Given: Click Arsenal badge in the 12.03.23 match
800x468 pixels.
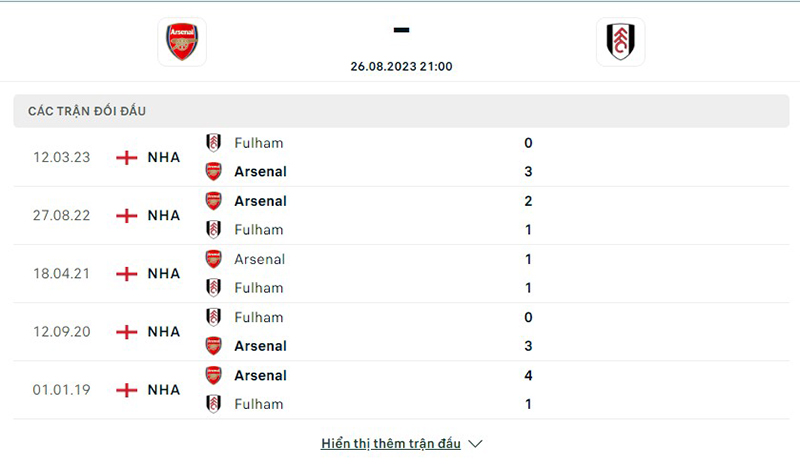Looking at the screenshot, I should [213, 171].
